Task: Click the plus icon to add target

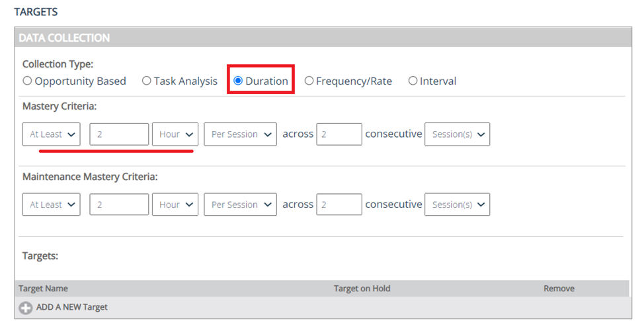Action: coord(25,308)
